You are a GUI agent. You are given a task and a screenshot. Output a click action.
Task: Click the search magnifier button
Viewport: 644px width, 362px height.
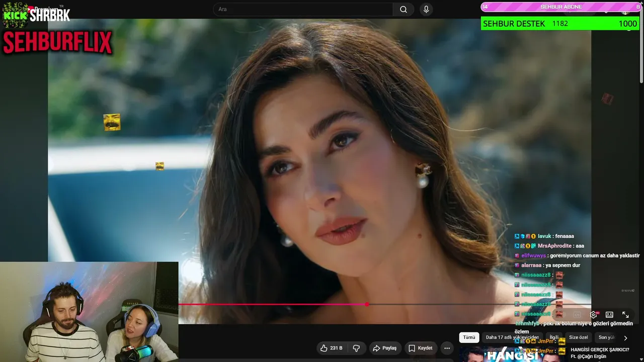tap(404, 10)
